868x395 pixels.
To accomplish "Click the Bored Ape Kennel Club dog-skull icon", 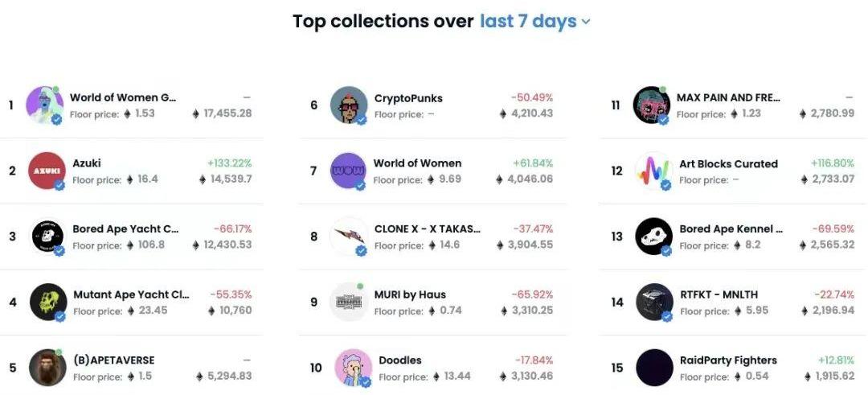I will 653,237.
